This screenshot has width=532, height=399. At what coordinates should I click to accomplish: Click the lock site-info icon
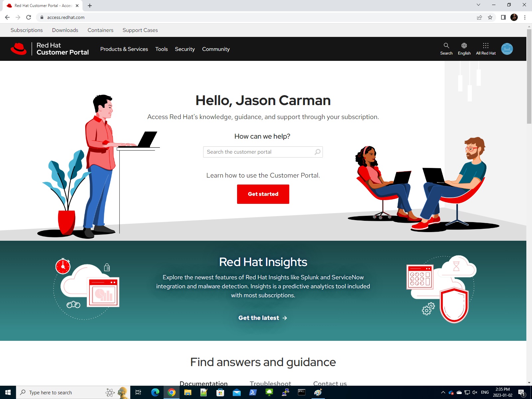point(42,17)
